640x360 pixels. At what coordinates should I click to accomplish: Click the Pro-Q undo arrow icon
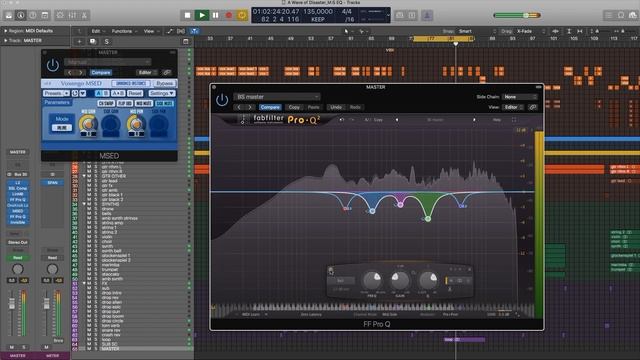coord(341,120)
